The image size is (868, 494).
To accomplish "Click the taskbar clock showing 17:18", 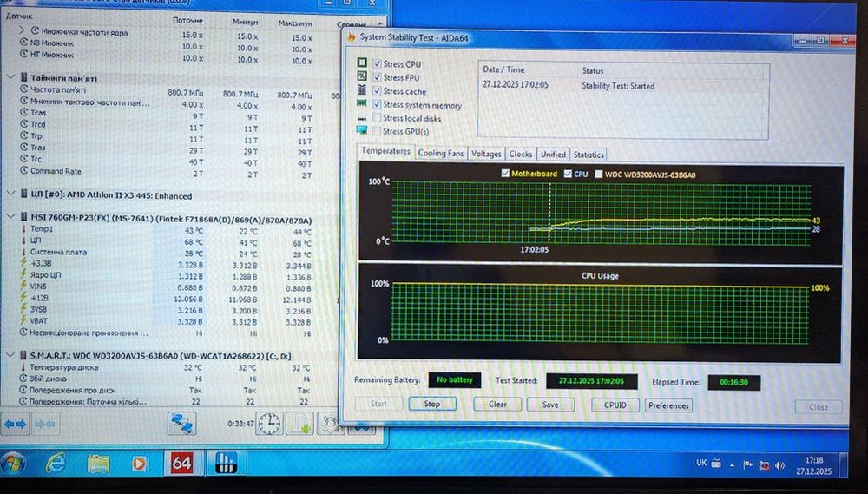I will pyautogui.click(x=814, y=465).
